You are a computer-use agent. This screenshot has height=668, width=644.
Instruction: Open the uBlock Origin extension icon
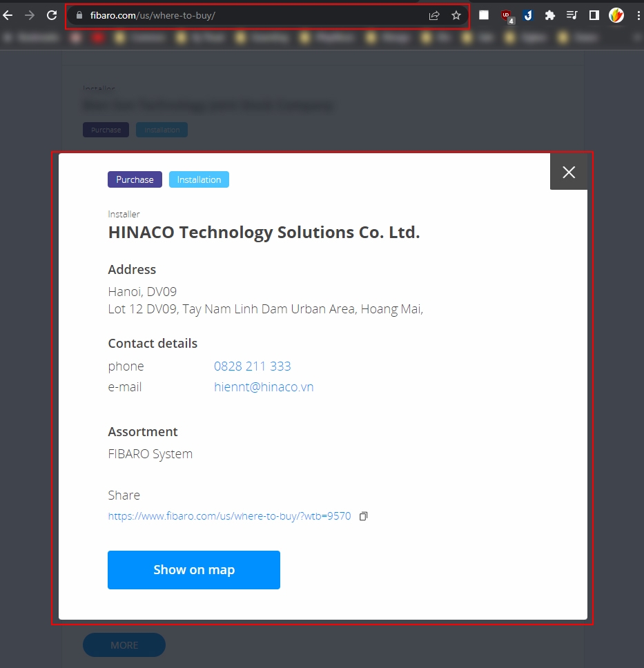[x=507, y=16]
